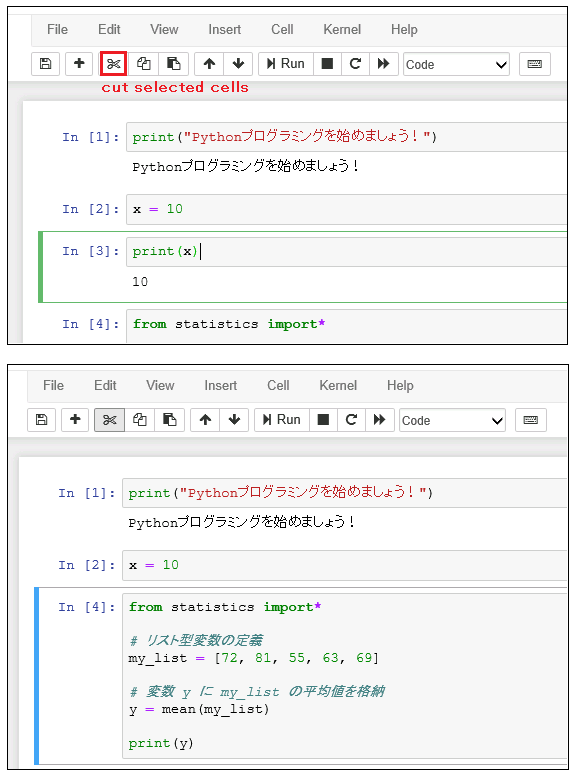Image resolution: width=574 pixels, height=778 pixels.
Task: Open Kernel menu in the top notebook
Action: [x=342, y=30]
